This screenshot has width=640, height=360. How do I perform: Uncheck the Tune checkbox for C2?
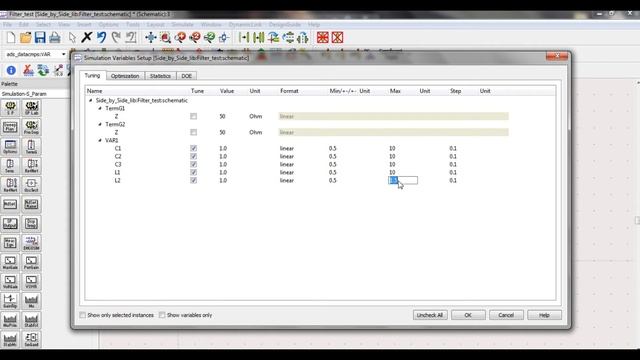point(193,156)
